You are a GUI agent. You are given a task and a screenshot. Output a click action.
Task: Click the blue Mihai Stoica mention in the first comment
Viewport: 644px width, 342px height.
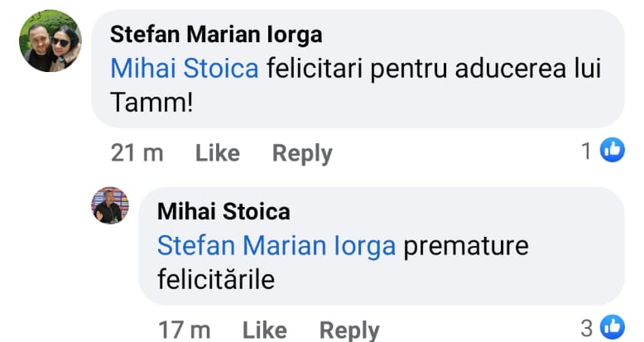point(185,69)
